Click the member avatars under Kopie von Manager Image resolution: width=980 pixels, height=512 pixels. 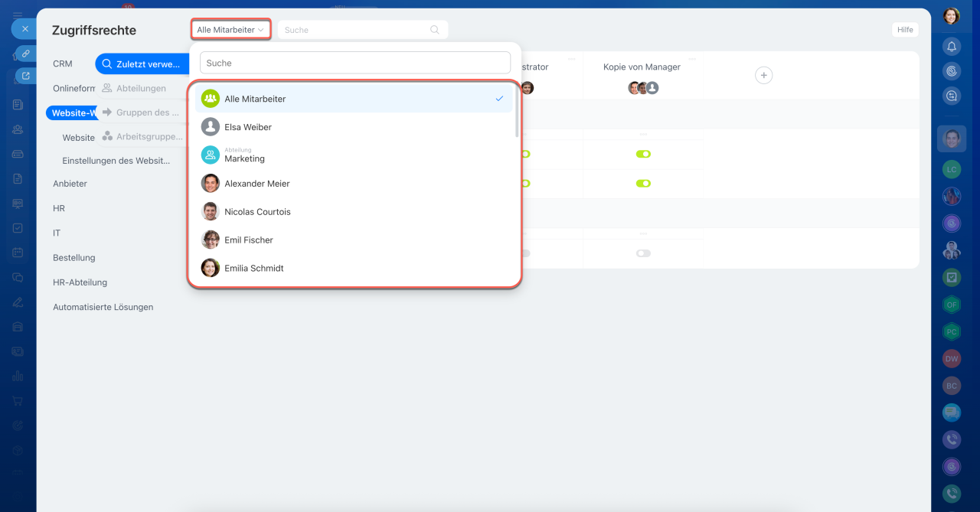click(x=643, y=88)
